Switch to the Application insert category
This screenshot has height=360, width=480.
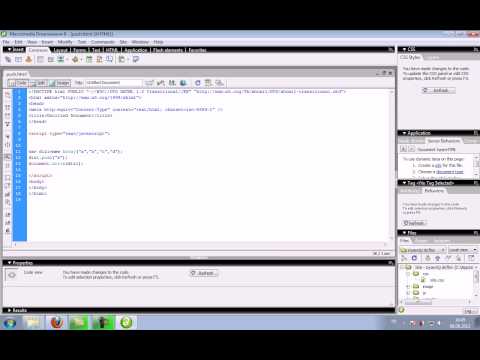pyautogui.click(x=136, y=50)
